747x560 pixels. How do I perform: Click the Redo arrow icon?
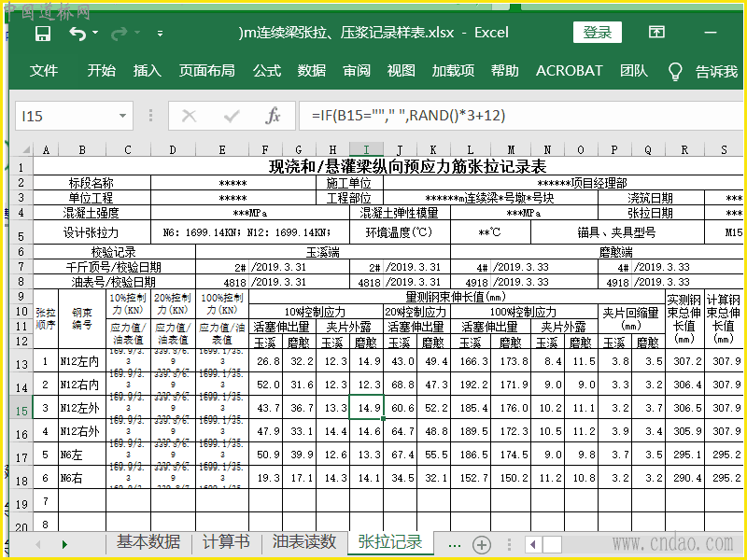click(120, 34)
